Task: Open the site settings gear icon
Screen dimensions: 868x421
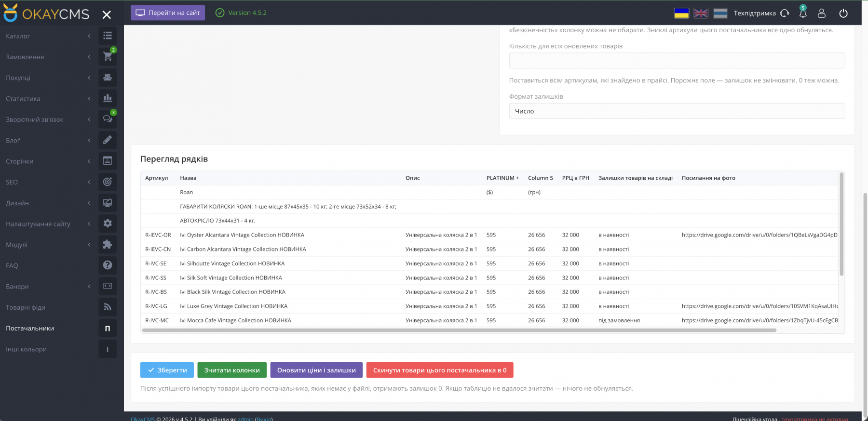Action: [x=108, y=224]
